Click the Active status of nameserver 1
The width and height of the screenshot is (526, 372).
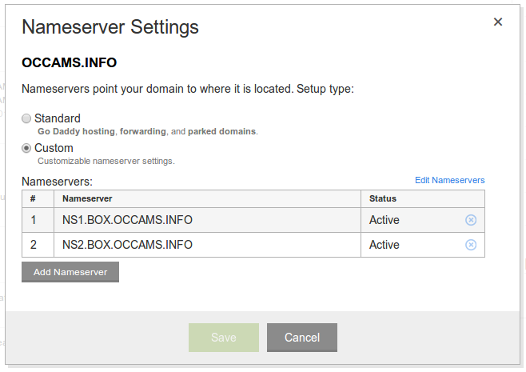pos(384,220)
